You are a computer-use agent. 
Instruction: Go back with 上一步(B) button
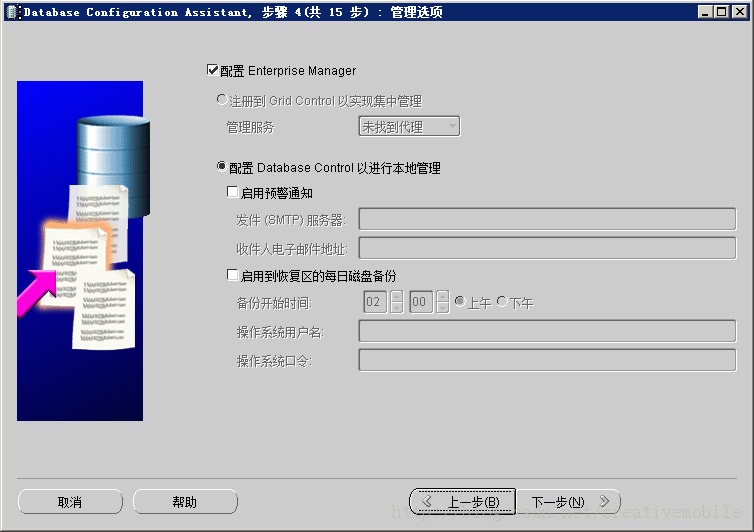tap(463, 502)
